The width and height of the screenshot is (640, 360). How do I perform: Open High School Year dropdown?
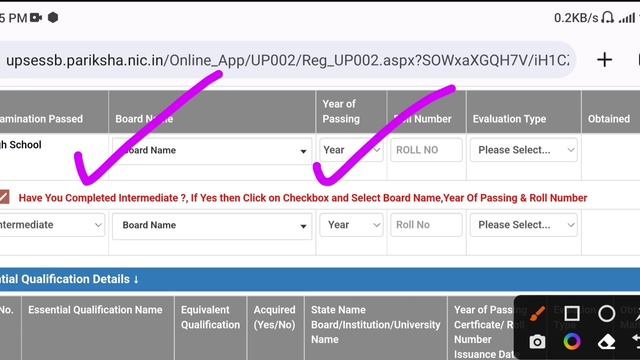351,150
